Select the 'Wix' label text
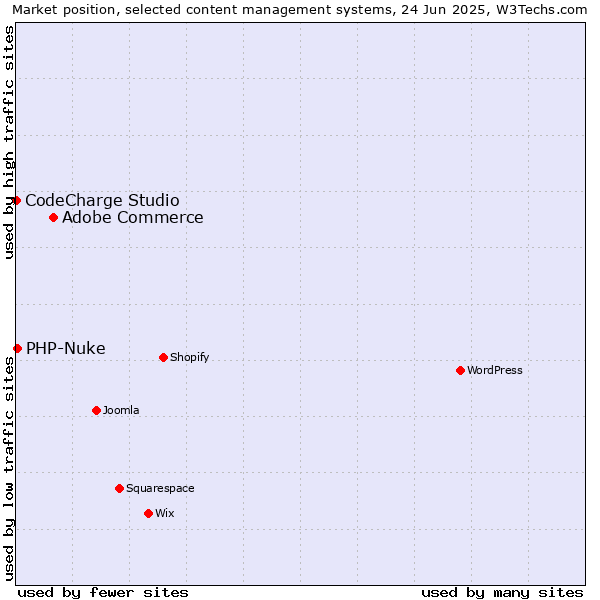600x600 pixels. pyautogui.click(x=165, y=513)
